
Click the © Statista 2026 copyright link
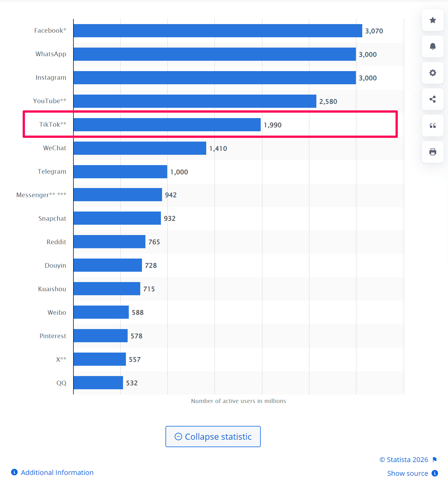coord(404,459)
